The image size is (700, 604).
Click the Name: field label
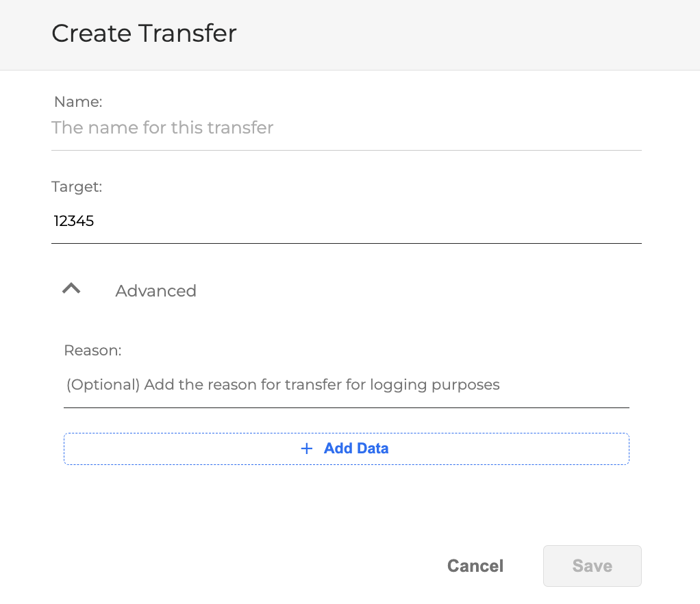pyautogui.click(x=78, y=102)
